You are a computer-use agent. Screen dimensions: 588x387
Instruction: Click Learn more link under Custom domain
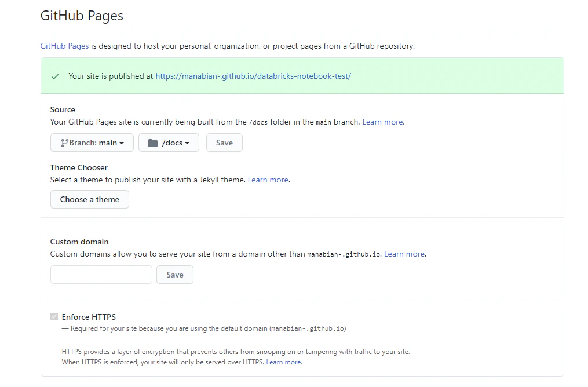[x=404, y=254]
